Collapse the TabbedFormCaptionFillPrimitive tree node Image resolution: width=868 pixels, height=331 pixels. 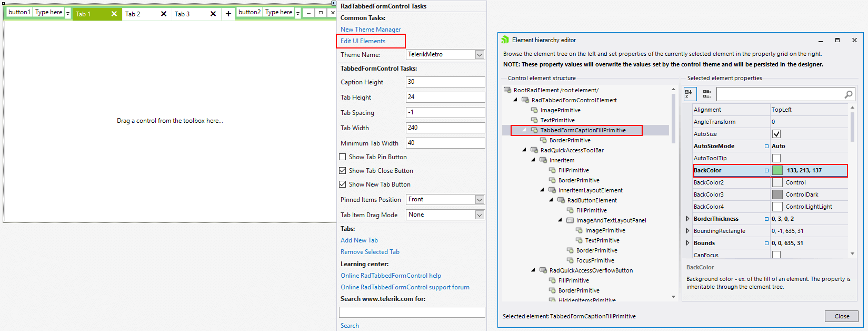pos(524,130)
